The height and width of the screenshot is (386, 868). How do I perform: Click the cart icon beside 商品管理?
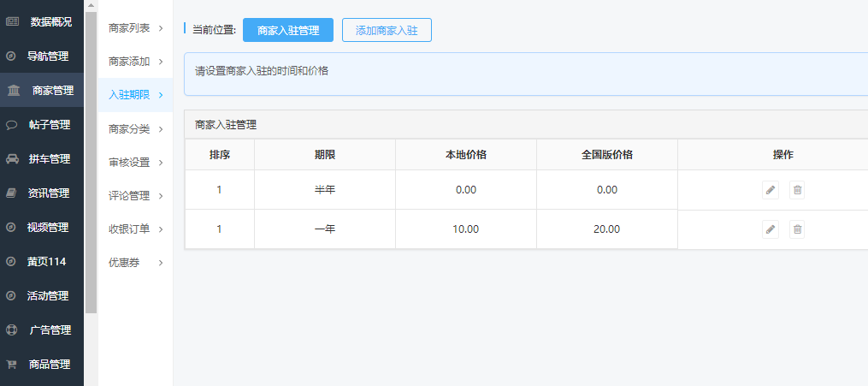click(x=11, y=365)
